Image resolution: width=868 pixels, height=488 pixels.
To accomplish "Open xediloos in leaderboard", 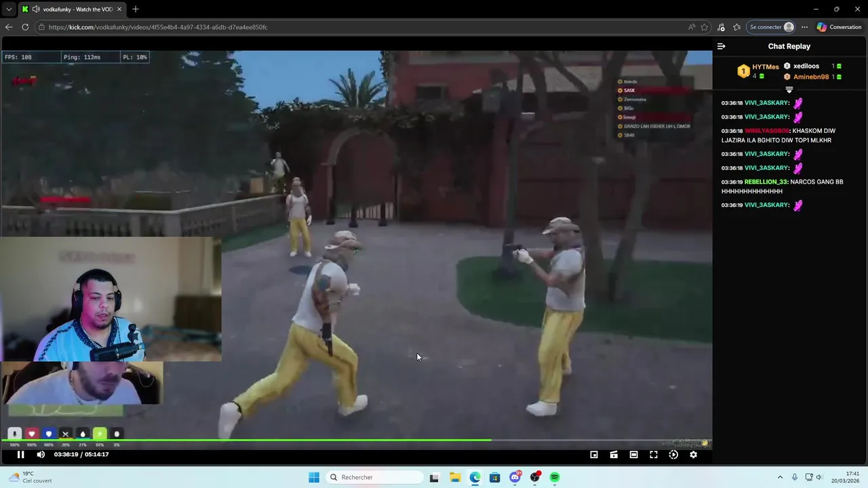I will point(806,66).
